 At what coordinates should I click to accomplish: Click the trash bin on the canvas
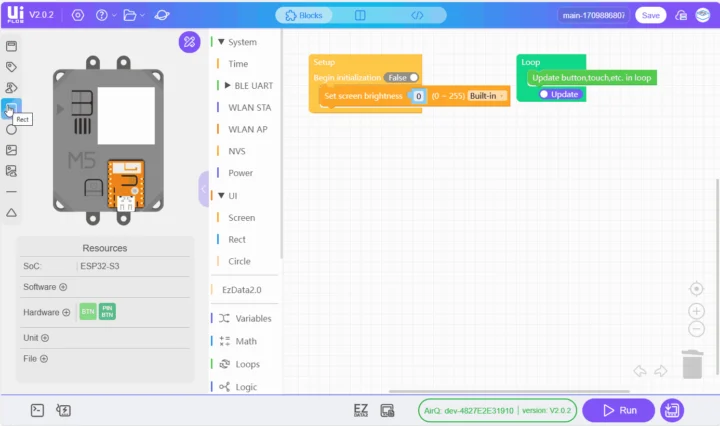click(x=692, y=365)
